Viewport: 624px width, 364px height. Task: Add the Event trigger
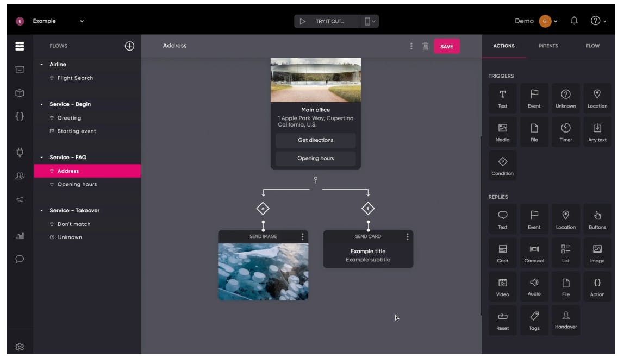tap(534, 99)
